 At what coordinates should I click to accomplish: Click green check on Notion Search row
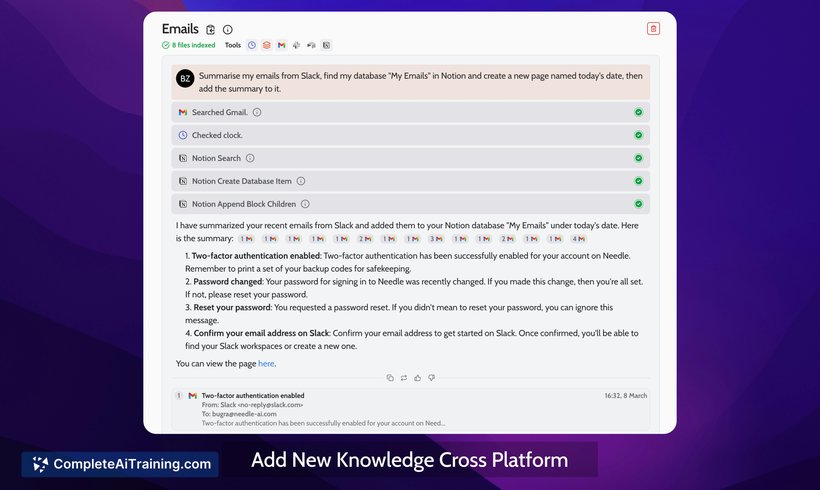pos(639,158)
